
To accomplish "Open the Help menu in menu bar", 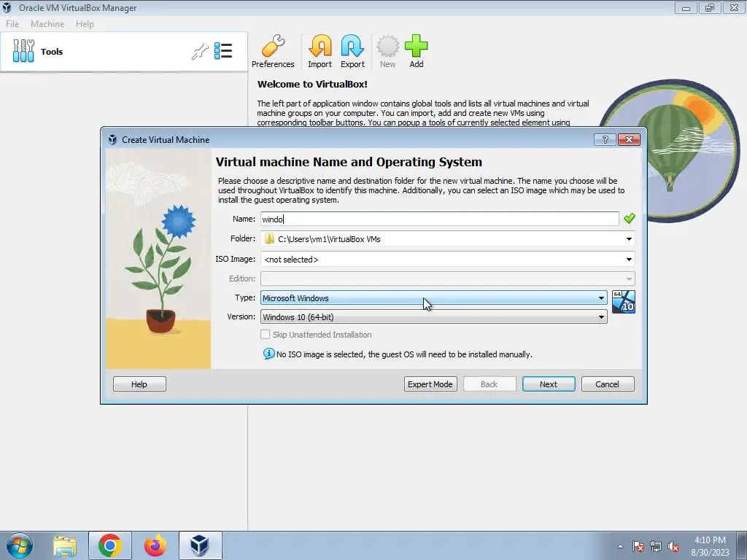I will click(x=85, y=24).
